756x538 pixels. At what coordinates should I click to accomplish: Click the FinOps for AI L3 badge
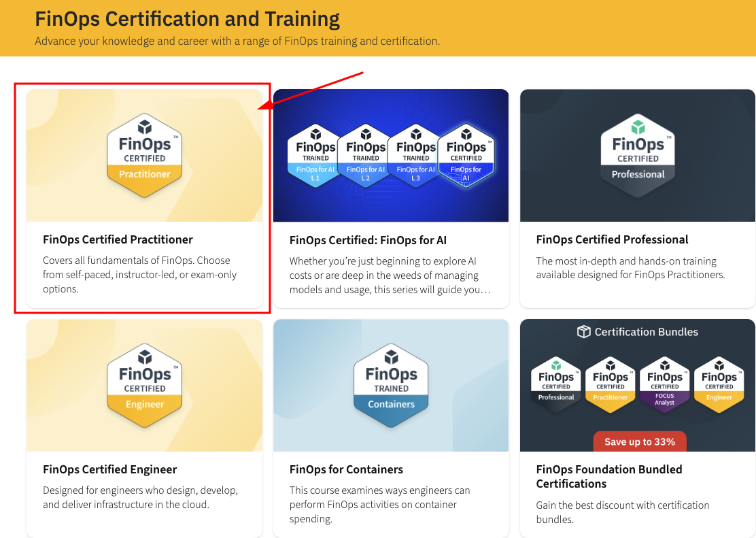(x=415, y=156)
